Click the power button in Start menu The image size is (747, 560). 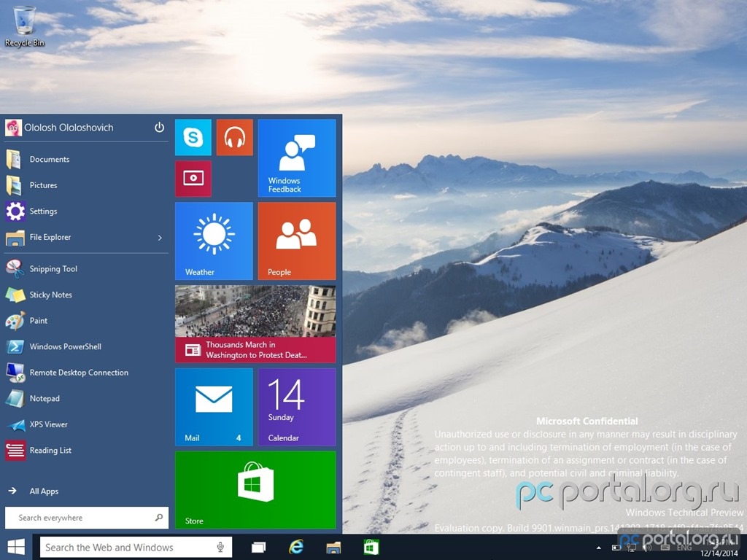click(x=160, y=128)
